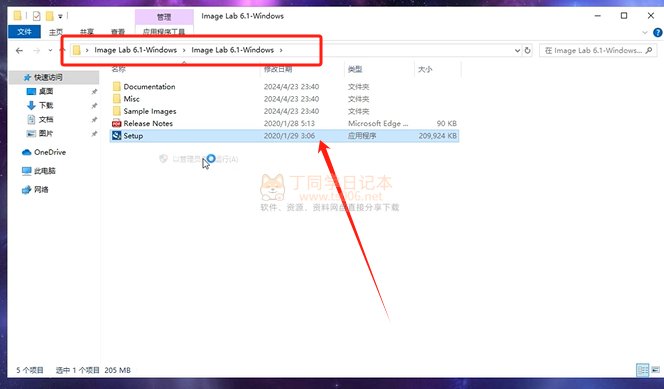This screenshot has width=664, height=389.
Task: Open the help question mark icon
Action: (658, 32)
